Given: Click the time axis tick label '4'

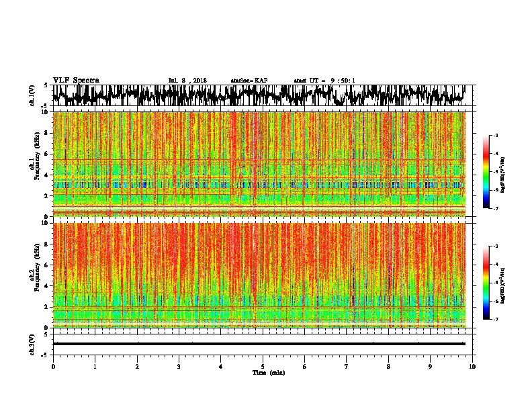Looking at the screenshot, I should click(221, 367).
